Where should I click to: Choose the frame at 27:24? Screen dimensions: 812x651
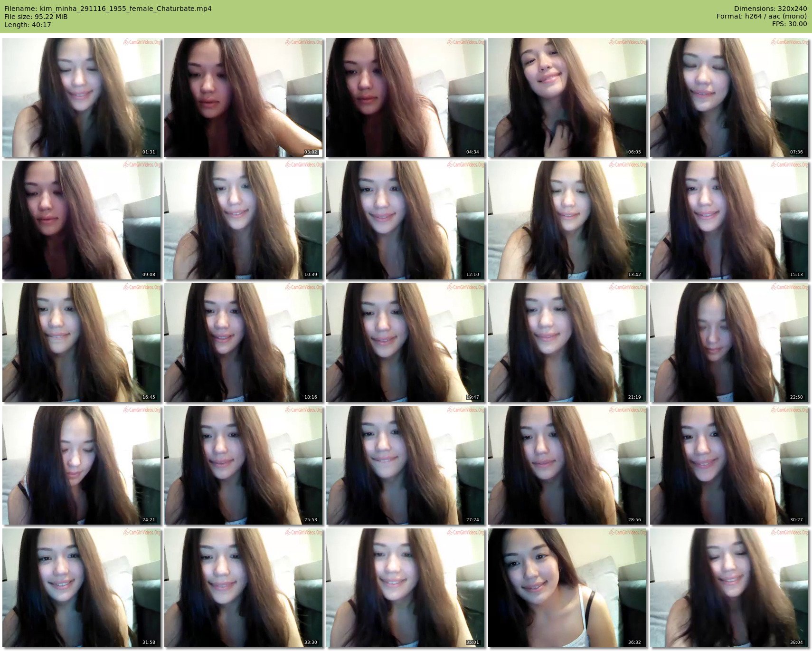(x=405, y=465)
